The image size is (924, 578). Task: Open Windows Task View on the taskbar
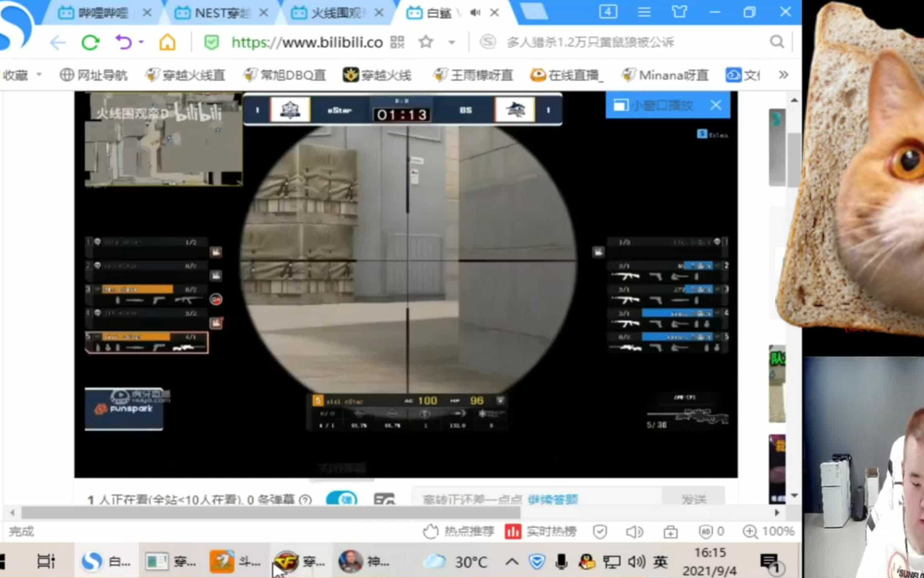[46, 561]
